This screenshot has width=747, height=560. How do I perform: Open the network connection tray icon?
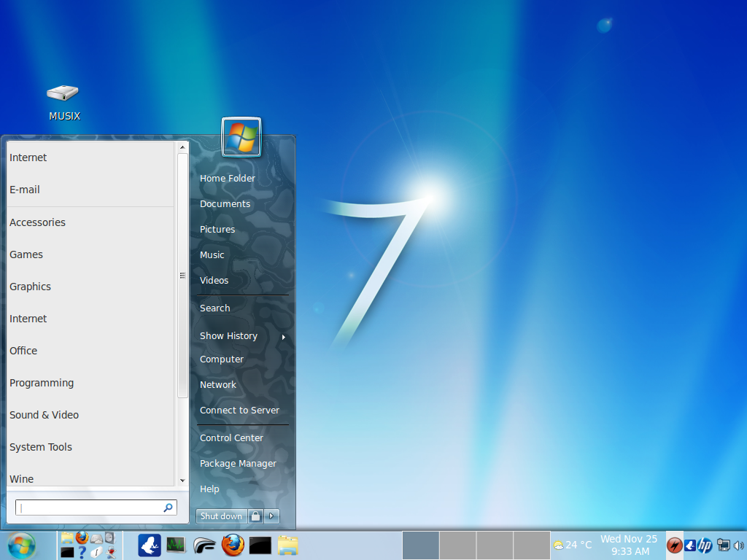tap(723, 545)
